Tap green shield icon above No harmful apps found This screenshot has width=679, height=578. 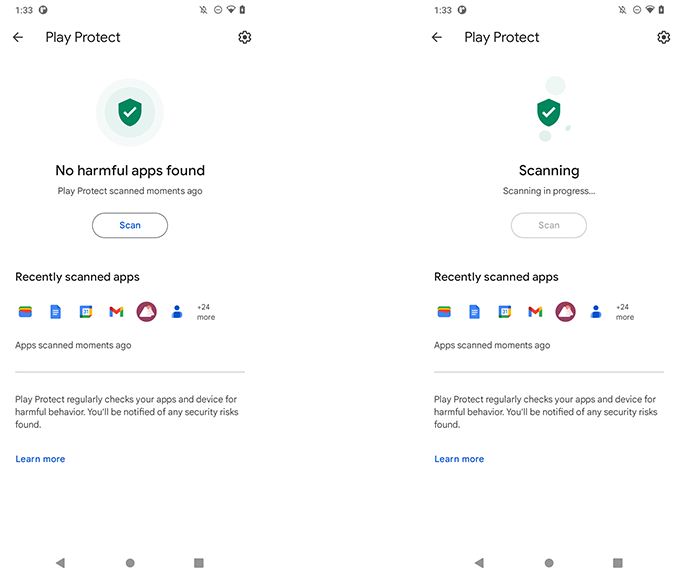click(x=130, y=112)
